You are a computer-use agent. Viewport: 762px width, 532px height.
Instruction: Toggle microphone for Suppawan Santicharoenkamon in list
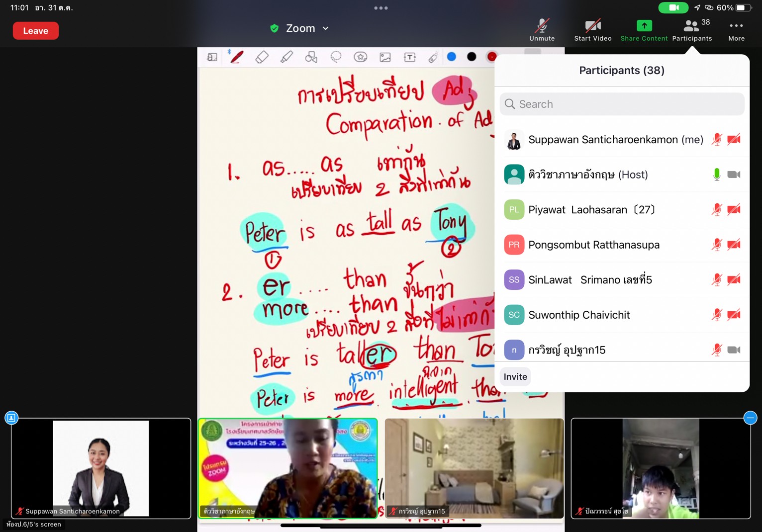(716, 140)
